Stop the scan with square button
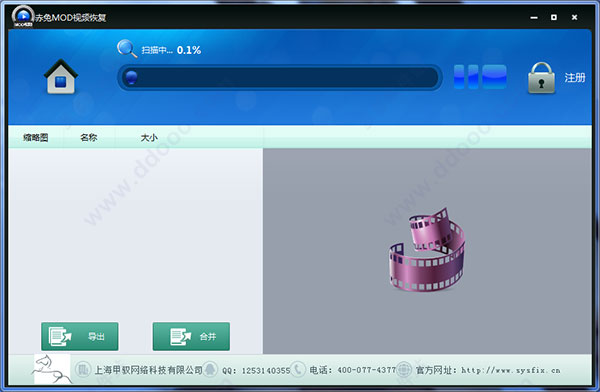The image size is (600, 392). point(494,77)
